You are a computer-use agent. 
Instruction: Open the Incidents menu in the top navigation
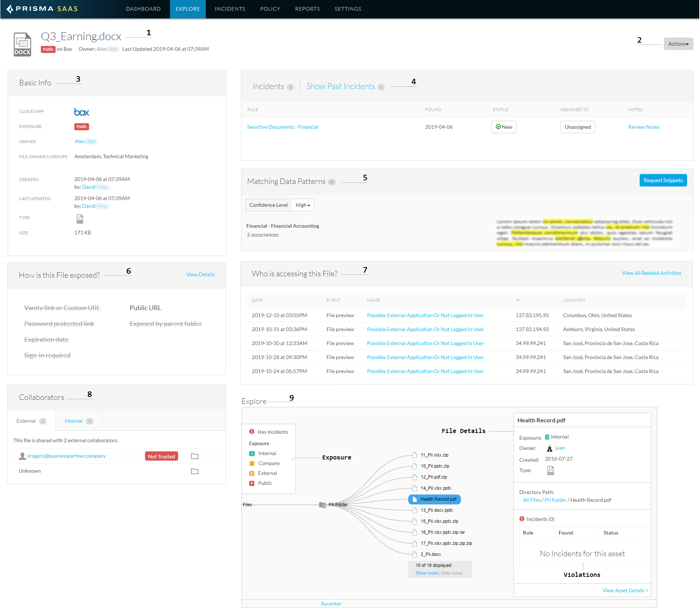230,9
